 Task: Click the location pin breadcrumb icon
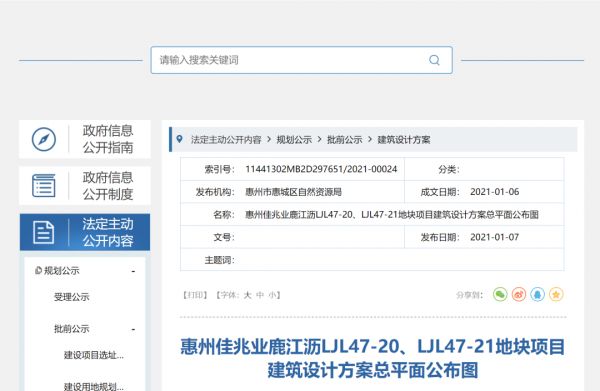coord(179,139)
